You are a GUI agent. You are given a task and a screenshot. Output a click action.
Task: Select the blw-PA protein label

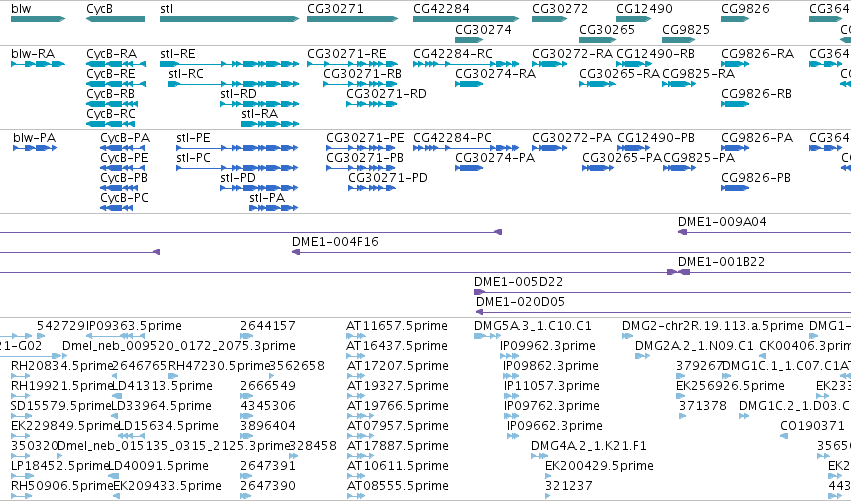point(34,138)
